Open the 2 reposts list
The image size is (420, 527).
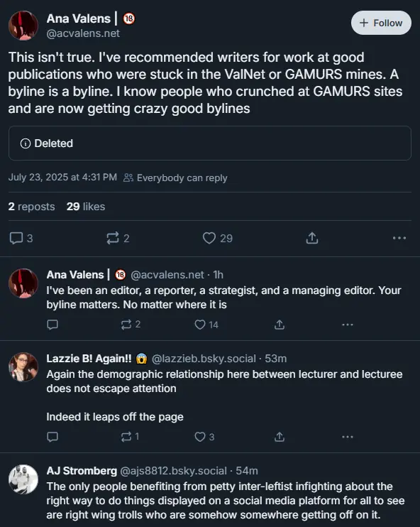[31, 207]
